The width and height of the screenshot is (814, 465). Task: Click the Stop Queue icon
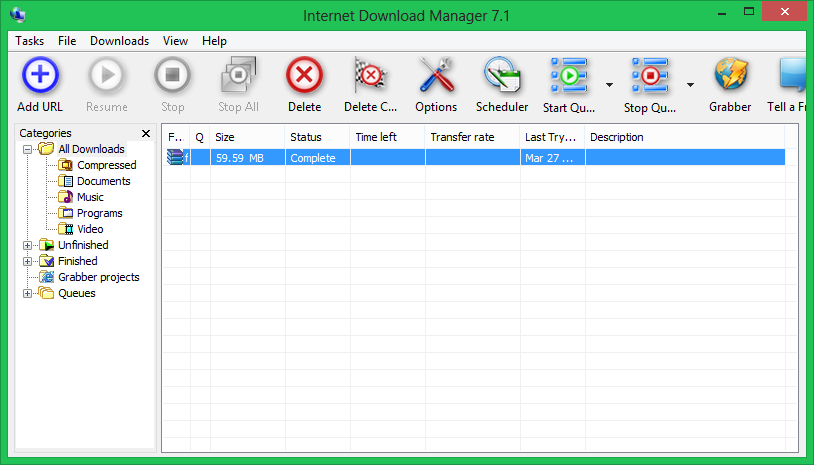click(x=649, y=76)
